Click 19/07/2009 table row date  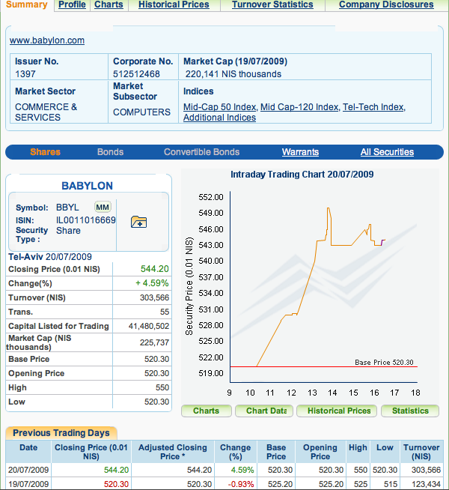tap(29, 484)
